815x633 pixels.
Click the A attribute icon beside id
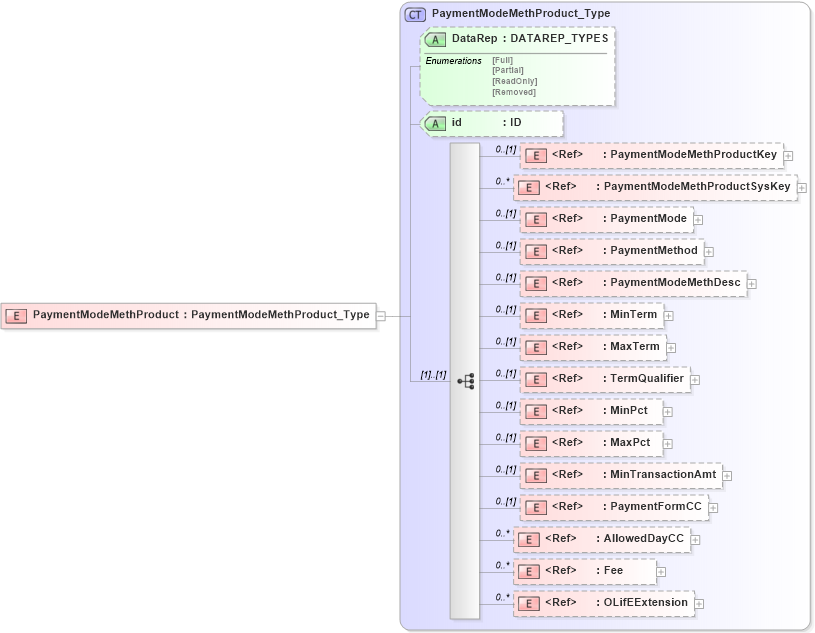point(434,123)
